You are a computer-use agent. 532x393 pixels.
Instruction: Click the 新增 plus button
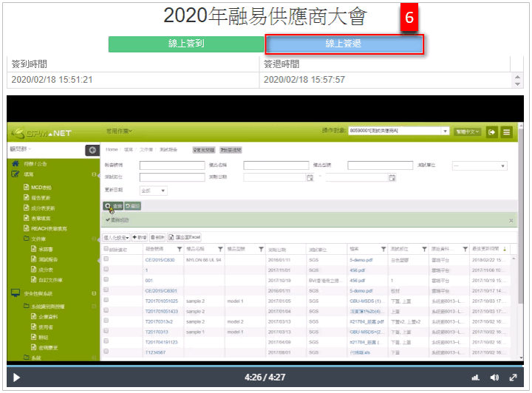pos(140,237)
